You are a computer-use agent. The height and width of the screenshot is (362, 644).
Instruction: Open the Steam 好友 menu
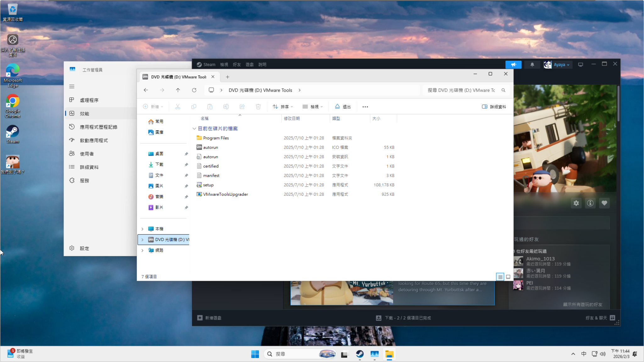tap(237, 64)
